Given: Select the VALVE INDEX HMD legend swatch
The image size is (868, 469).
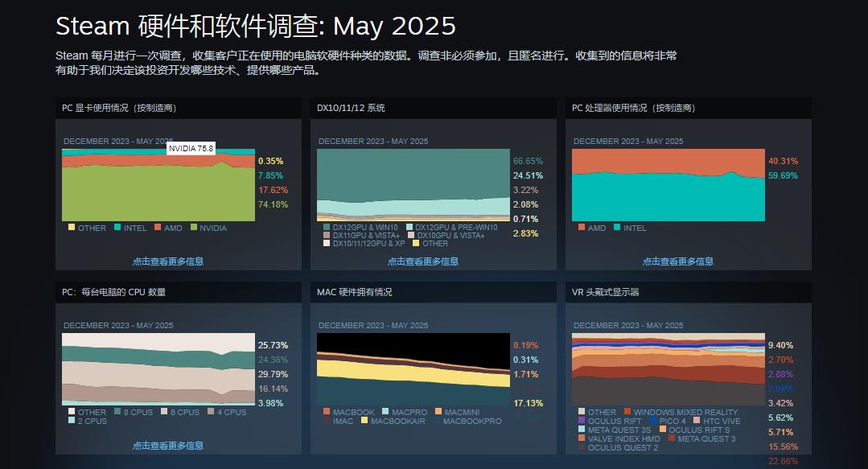Looking at the screenshot, I should pyautogui.click(x=582, y=438).
